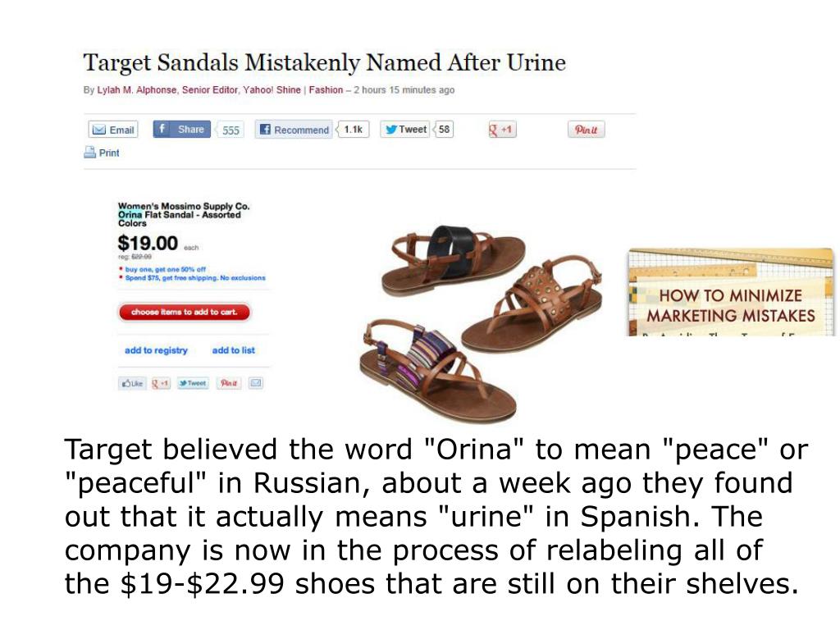Print the article
Image resolution: width=840 pixels, height=630 pixels.
pyautogui.click(x=102, y=153)
